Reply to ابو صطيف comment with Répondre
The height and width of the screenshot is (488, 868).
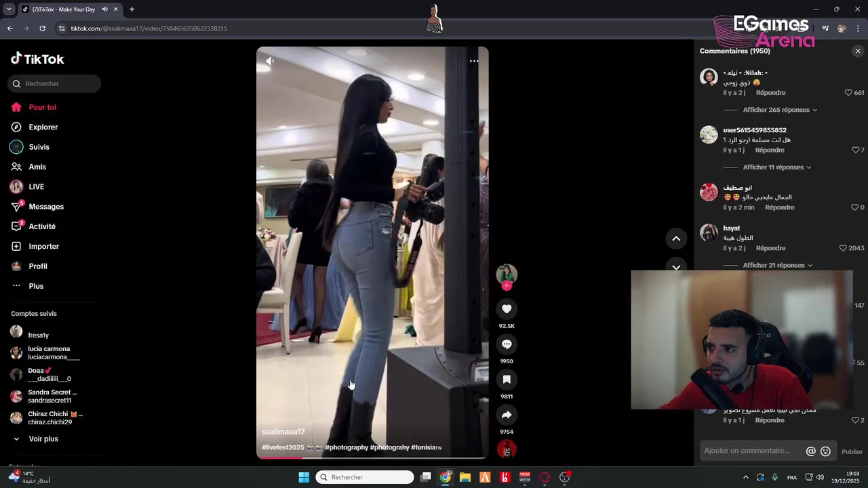tap(779, 208)
